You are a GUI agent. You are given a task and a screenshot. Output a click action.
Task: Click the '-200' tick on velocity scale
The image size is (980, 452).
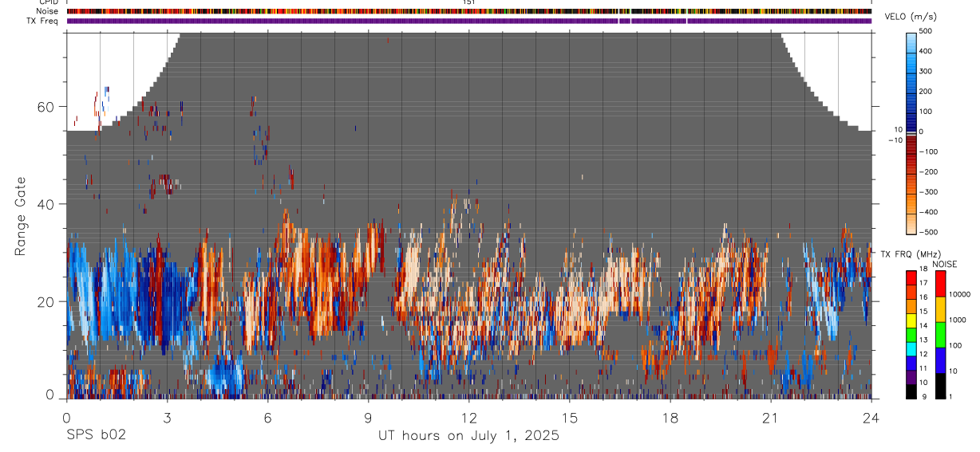pos(930,171)
